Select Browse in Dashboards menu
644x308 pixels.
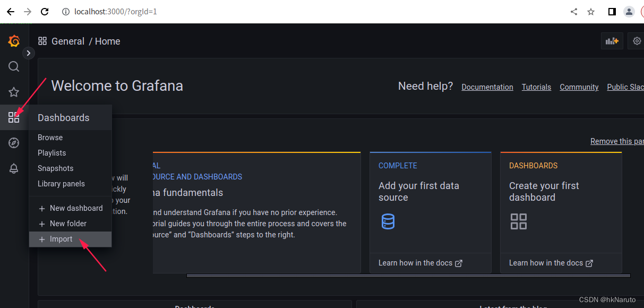tap(50, 138)
